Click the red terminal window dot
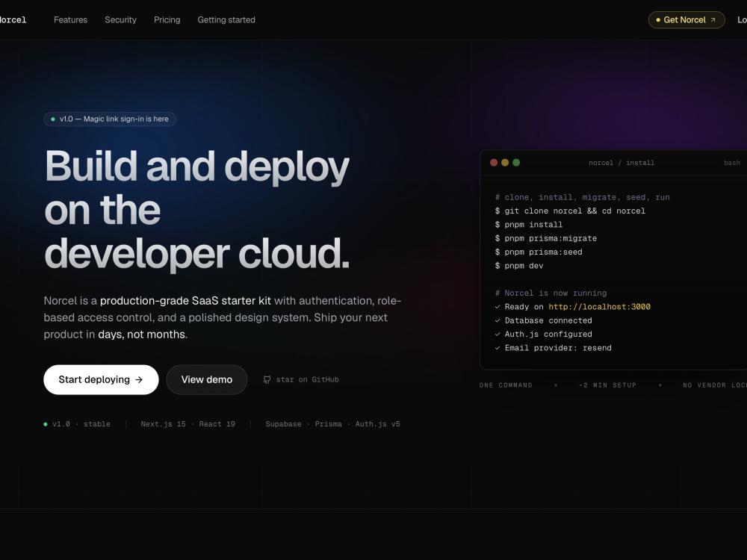 (x=494, y=162)
